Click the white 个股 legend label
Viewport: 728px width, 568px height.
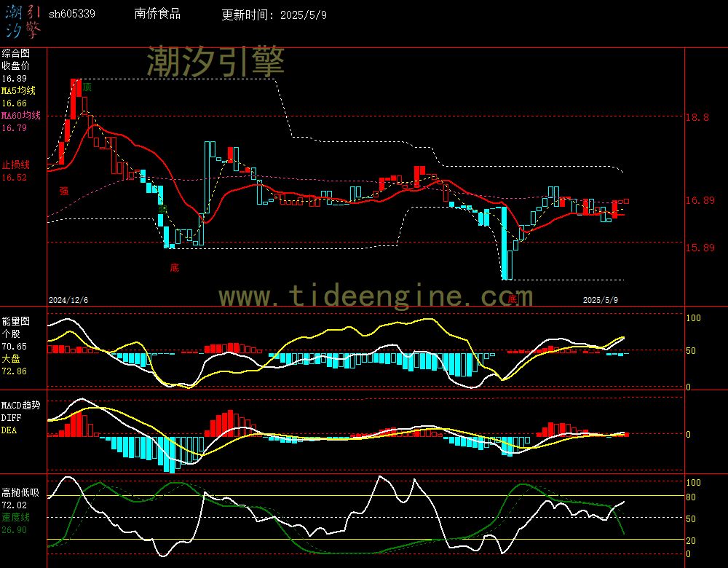pos(11,334)
